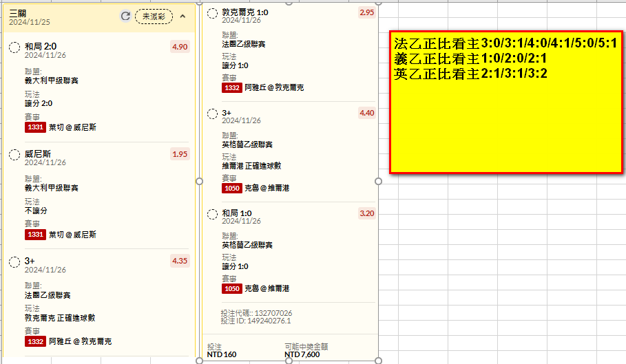This screenshot has width=626, height=364.
Task: Select the circle beside 和局 1:0
Action: point(212,213)
